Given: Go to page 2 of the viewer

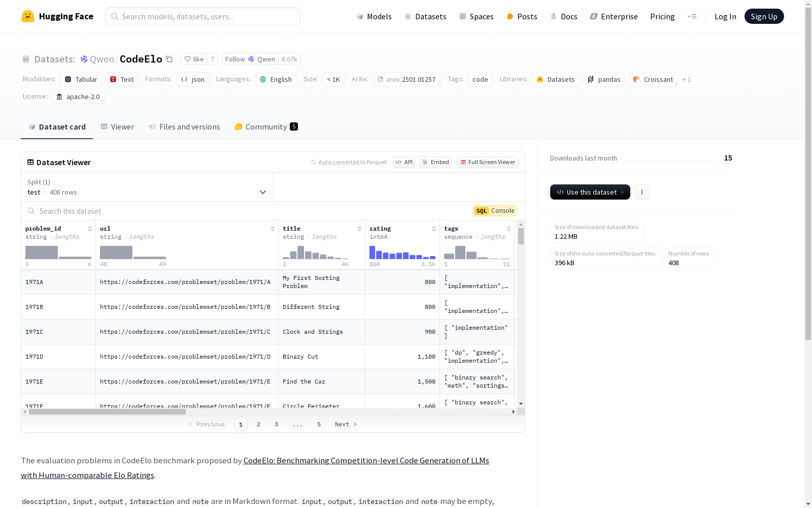Looking at the screenshot, I should [x=258, y=424].
